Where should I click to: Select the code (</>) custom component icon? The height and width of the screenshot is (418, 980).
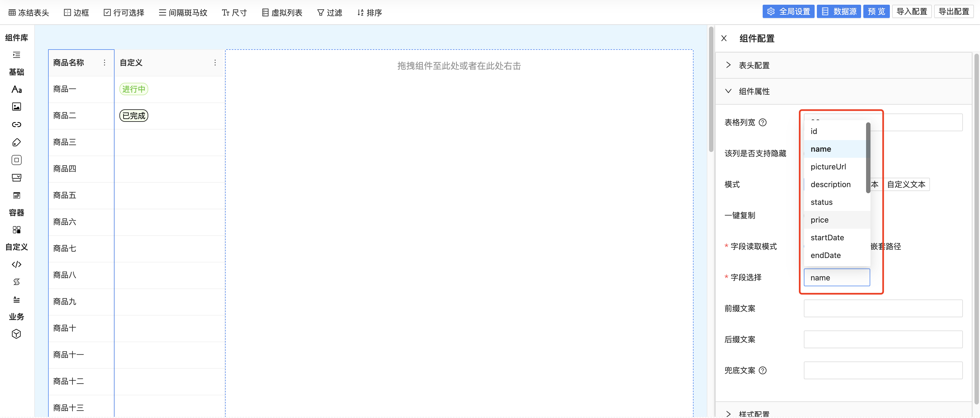(16, 264)
